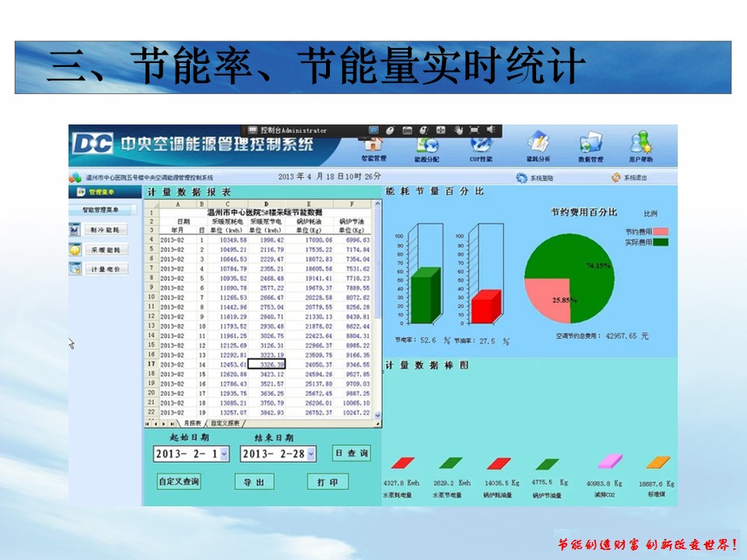This screenshot has height=560, width=747.
Task: Click the red 节油率 bar in chart
Action: pyautogui.click(x=486, y=307)
